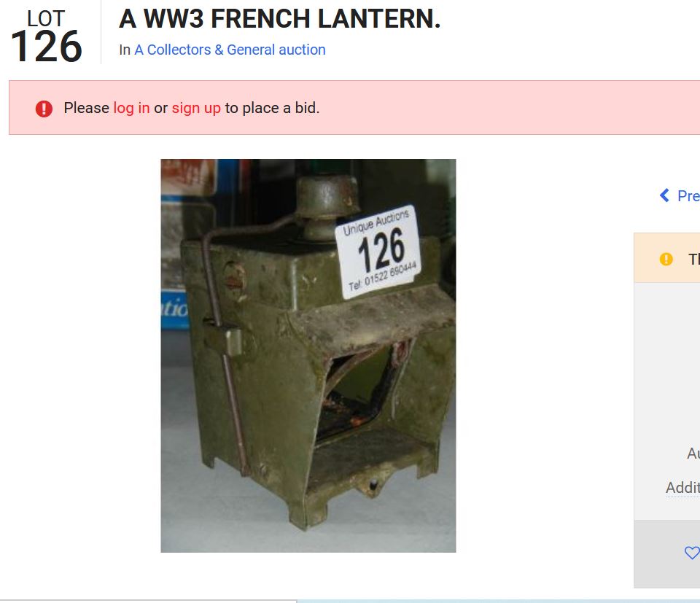Click the orange notice bar in side panel
The image size is (700, 603).
pos(667,257)
